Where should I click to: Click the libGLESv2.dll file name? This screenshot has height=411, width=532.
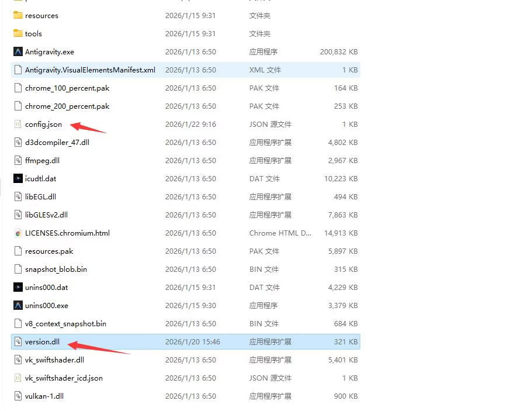click(x=46, y=215)
